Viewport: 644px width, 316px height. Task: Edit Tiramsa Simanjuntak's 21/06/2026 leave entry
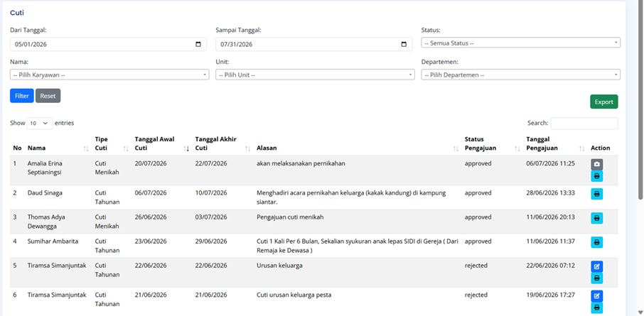click(597, 296)
